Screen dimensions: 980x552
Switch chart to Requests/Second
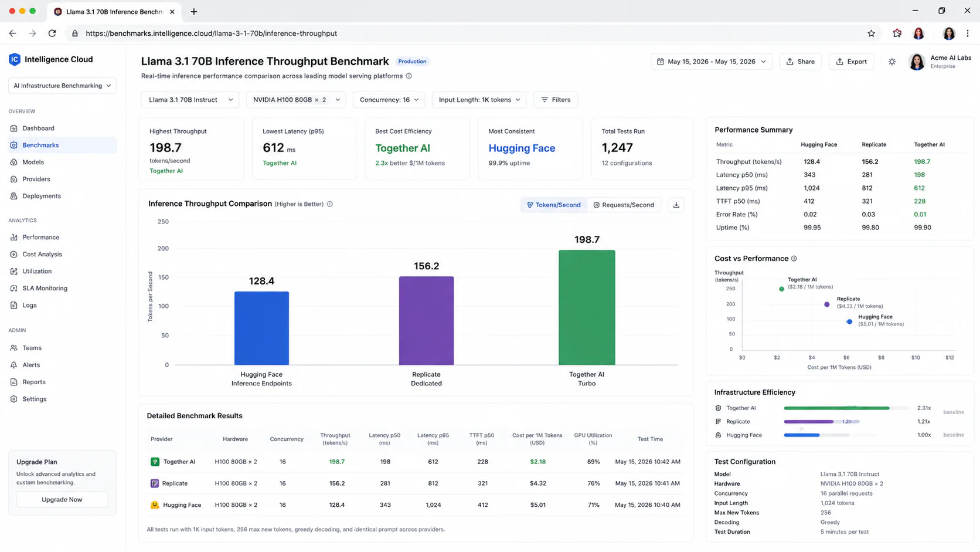(624, 205)
